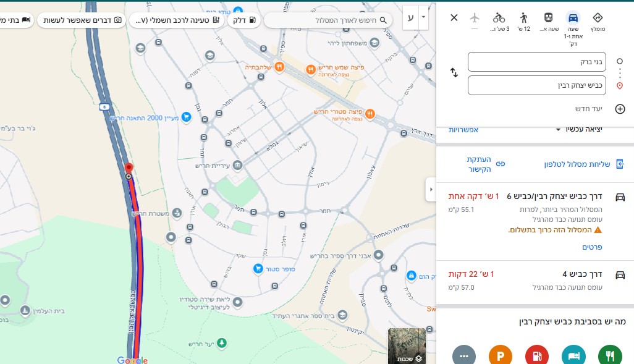Select the alternate route דרך כביש 4
Image resolution: width=634 pixels, height=364 pixels.
(x=535, y=281)
